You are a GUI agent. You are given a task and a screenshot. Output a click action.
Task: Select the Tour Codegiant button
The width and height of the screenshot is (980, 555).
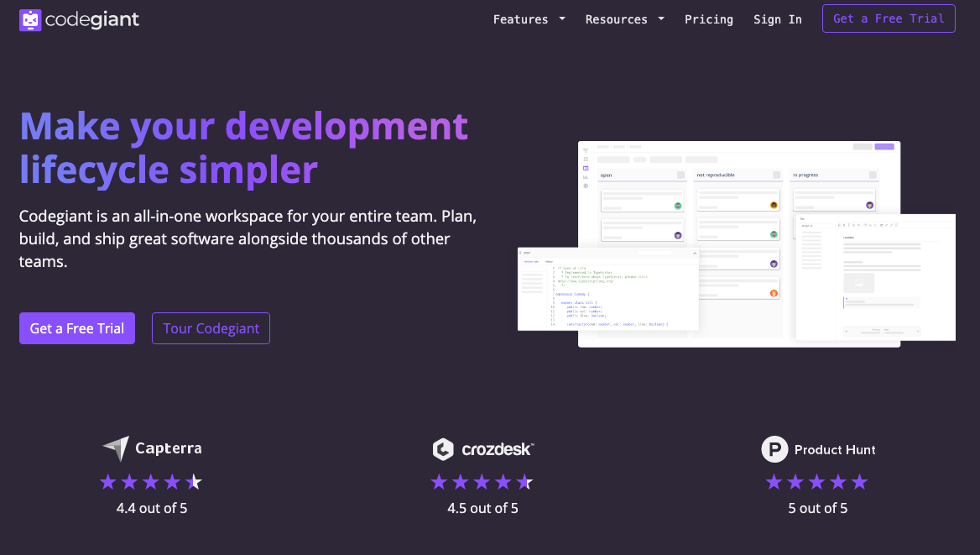click(x=211, y=328)
